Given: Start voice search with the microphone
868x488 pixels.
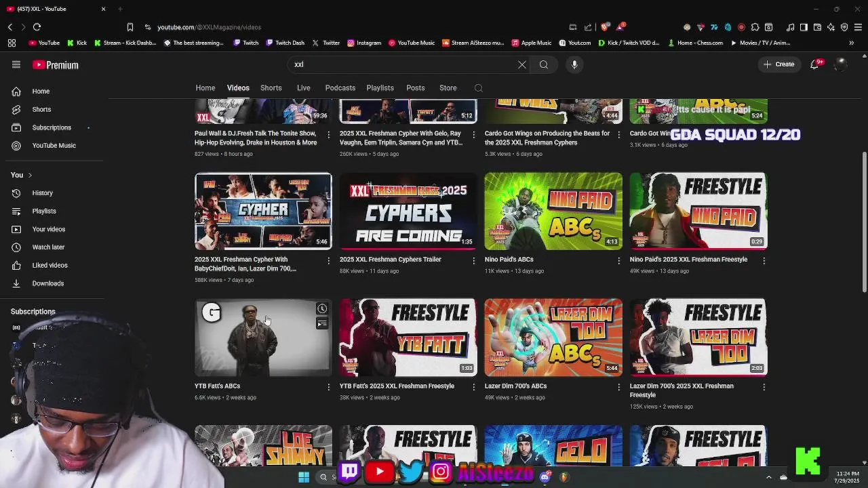Looking at the screenshot, I should (x=574, y=64).
